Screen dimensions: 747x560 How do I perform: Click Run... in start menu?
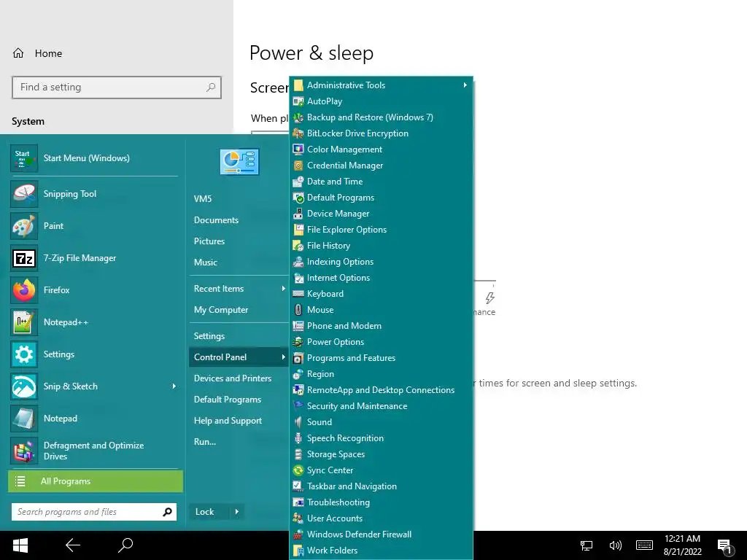(205, 441)
